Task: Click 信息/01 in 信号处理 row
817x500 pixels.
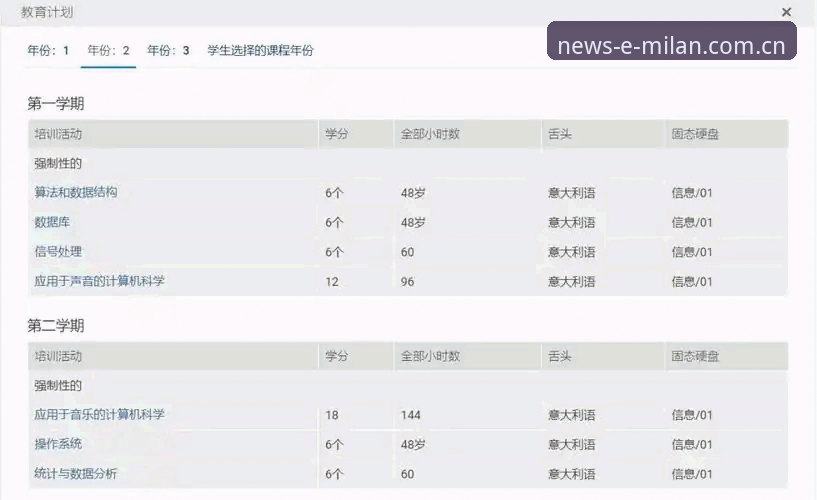Action: [x=692, y=252]
